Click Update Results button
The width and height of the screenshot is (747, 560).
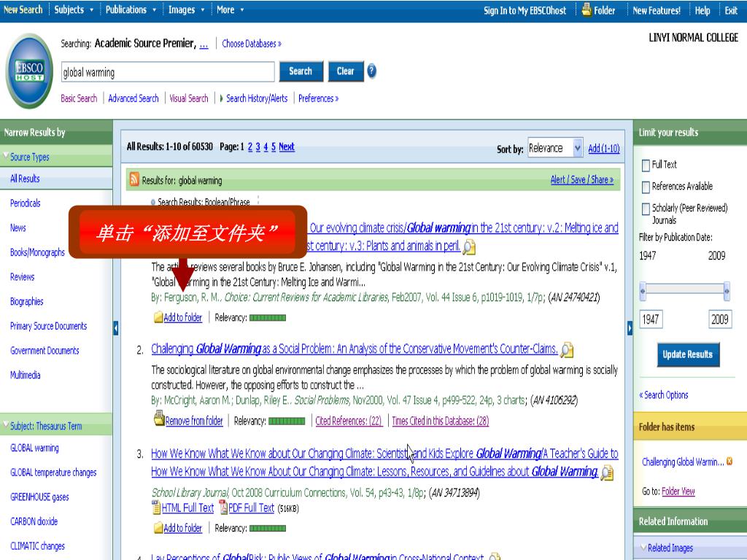point(688,354)
